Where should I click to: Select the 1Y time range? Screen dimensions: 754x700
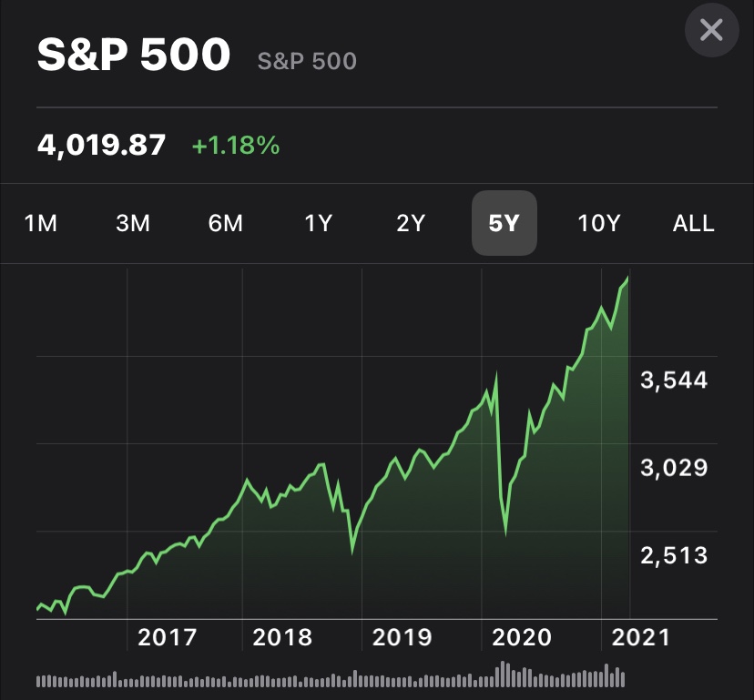click(318, 224)
